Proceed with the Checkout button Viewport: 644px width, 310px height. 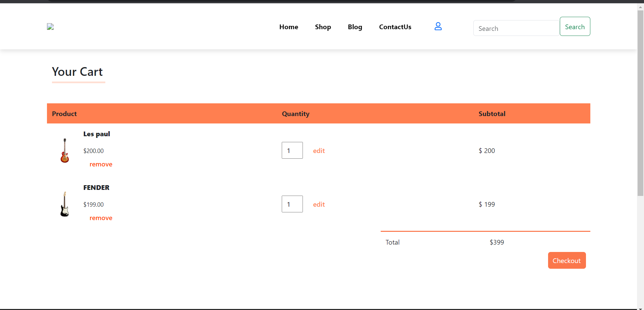coord(567,260)
